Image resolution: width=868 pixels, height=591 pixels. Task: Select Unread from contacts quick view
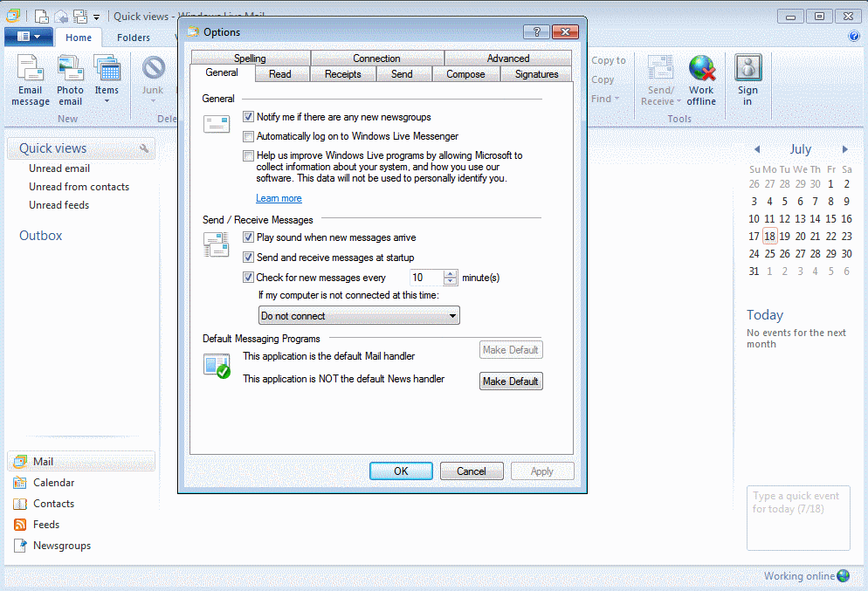pyautogui.click(x=79, y=187)
